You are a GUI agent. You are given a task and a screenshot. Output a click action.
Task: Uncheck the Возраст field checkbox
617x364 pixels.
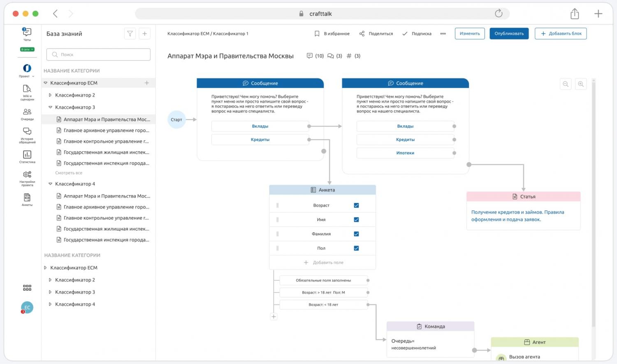click(x=356, y=205)
